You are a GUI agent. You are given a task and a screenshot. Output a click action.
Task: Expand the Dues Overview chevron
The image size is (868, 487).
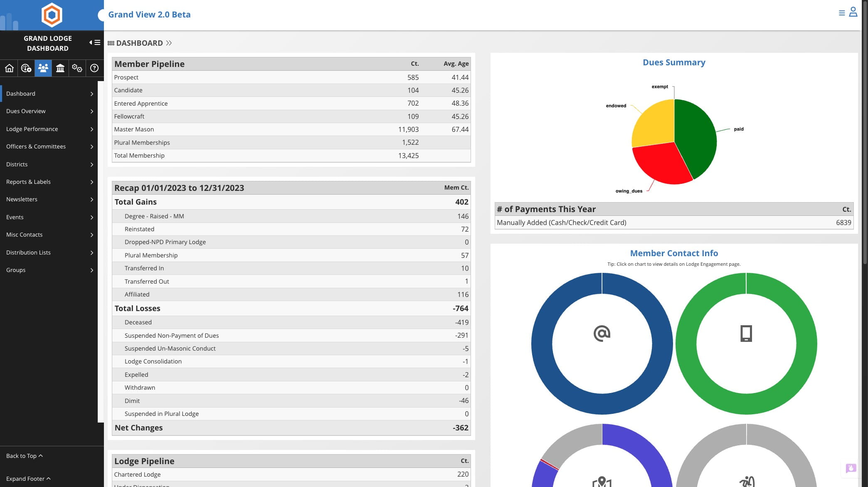pos(92,111)
